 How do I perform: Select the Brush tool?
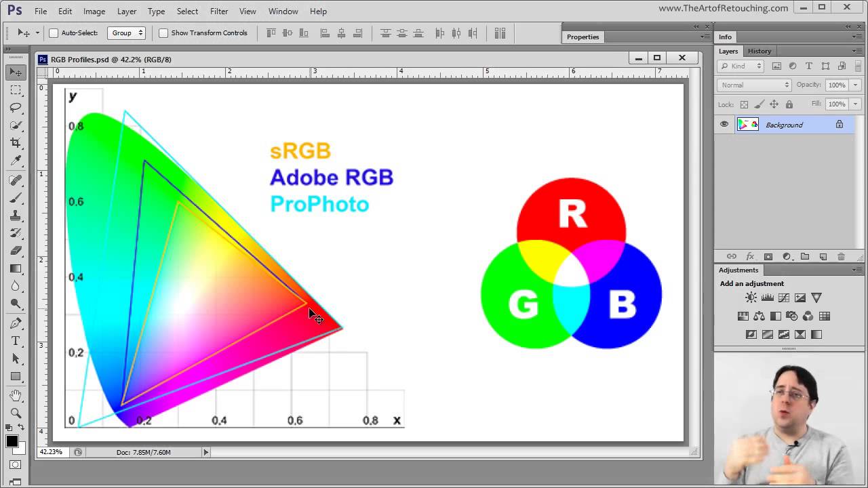coord(16,198)
